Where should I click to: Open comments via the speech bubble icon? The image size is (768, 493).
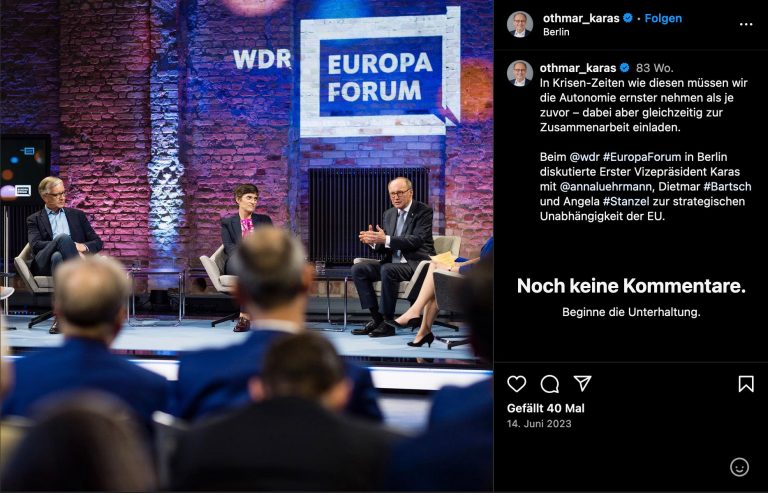(550, 384)
